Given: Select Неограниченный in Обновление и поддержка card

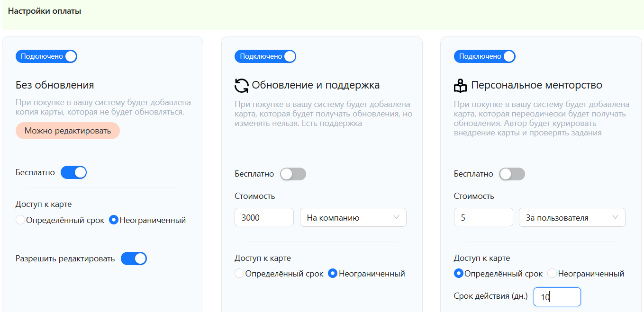Looking at the screenshot, I should pyautogui.click(x=333, y=274).
